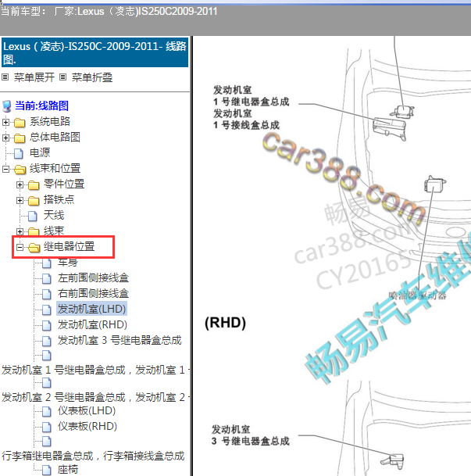Expand the 线束 folder node
The height and width of the screenshot is (476, 471).
click(20, 231)
